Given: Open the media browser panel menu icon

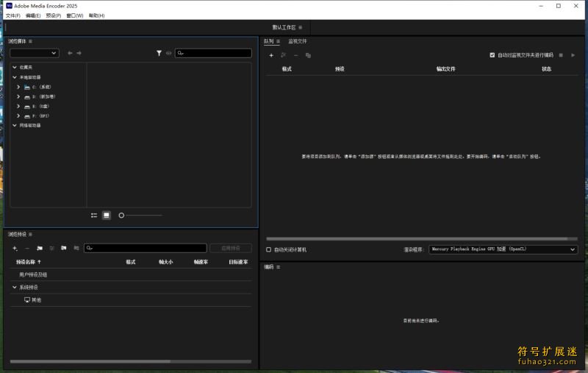Looking at the screenshot, I should point(30,41).
